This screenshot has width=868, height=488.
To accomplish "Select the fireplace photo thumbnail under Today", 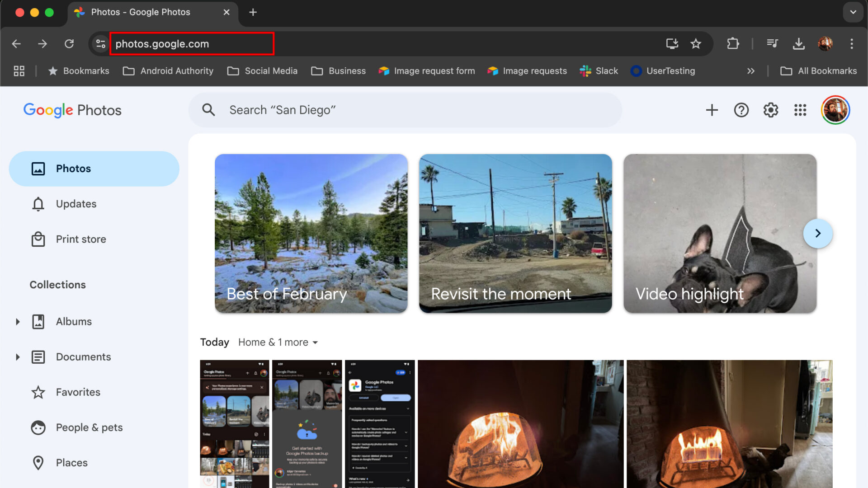I will [x=520, y=425].
